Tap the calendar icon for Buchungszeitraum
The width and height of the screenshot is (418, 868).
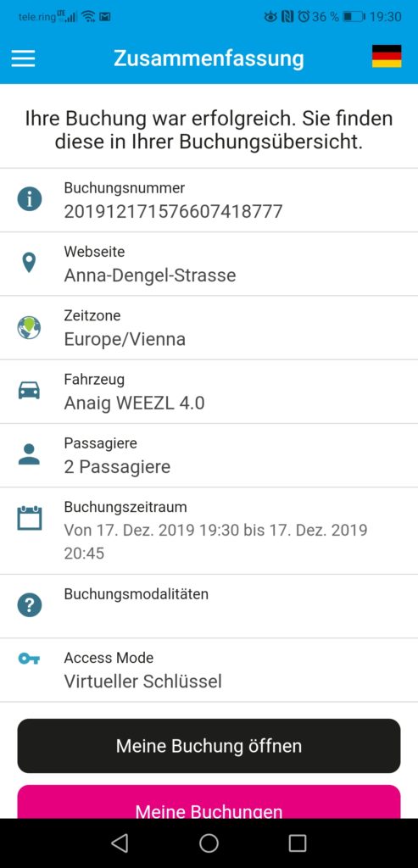[x=30, y=518]
